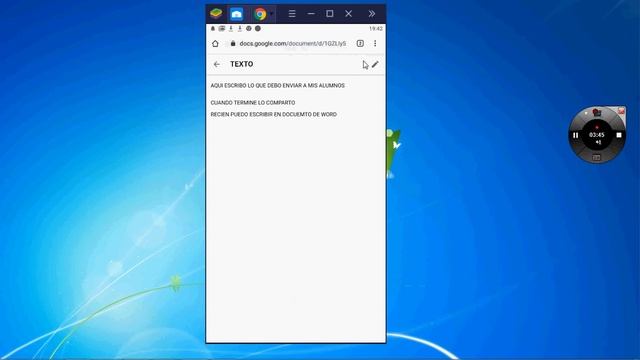Tap the notification bell status icon
This screenshot has width=640, height=360.
click(213, 29)
